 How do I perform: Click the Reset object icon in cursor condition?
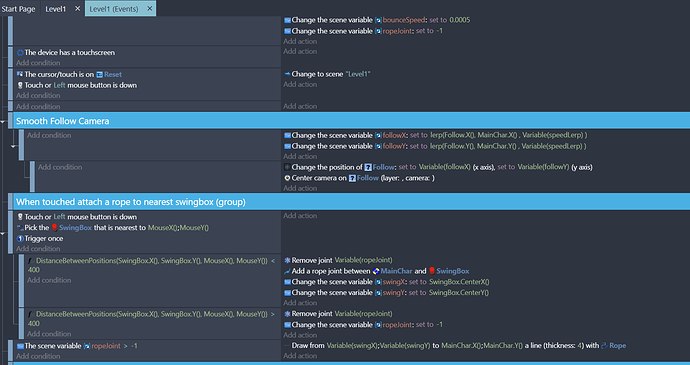click(x=99, y=74)
